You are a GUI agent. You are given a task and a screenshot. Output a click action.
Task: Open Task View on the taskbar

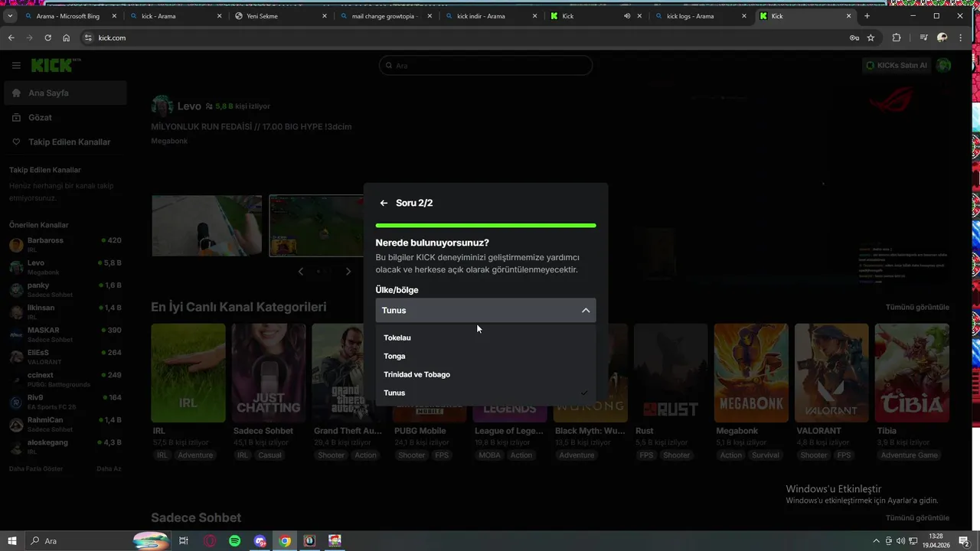pos(184,541)
